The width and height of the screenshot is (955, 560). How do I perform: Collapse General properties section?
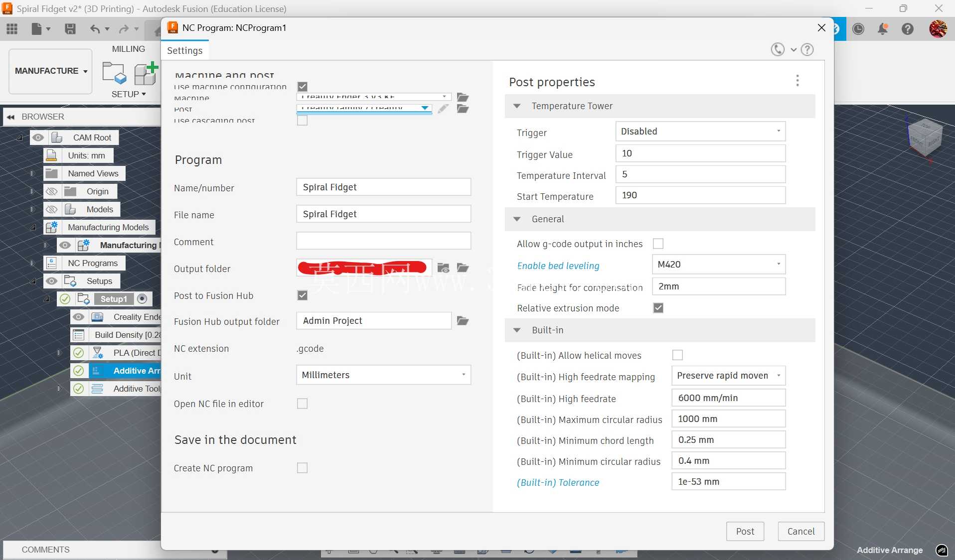coord(517,219)
